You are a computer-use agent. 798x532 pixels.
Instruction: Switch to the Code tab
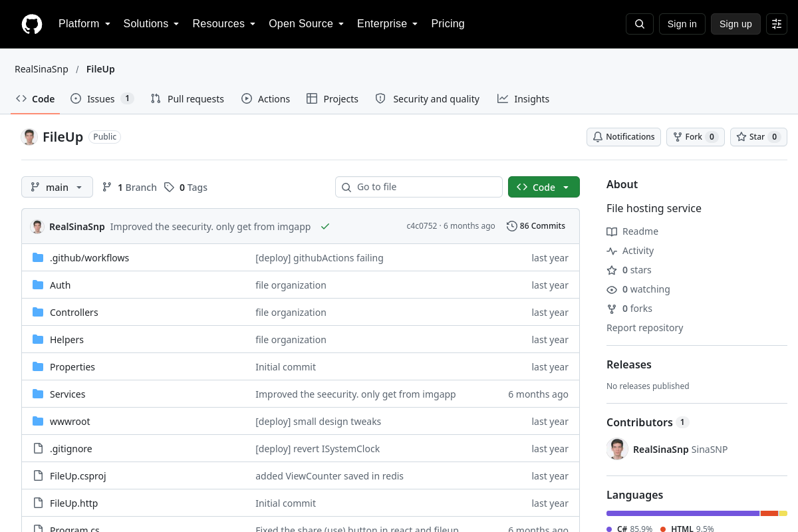pos(35,98)
